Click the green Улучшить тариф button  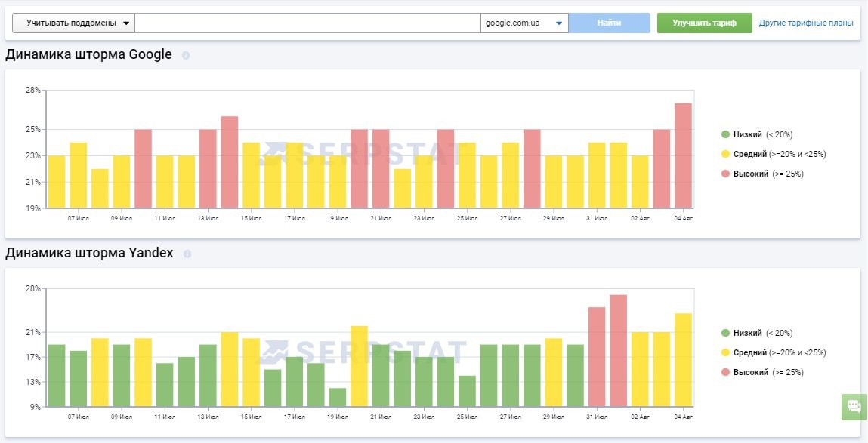pos(704,23)
